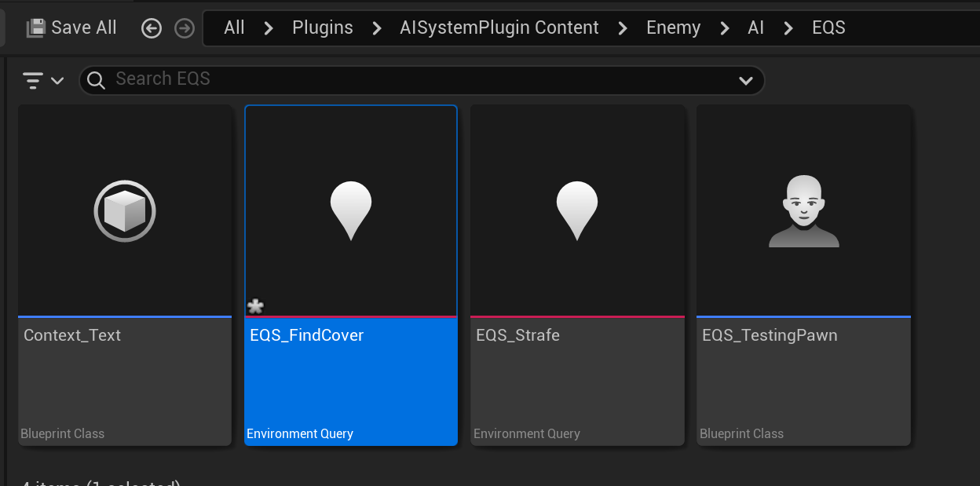Navigate back with the left arrow icon
This screenshot has height=486, width=980.
pos(152,29)
